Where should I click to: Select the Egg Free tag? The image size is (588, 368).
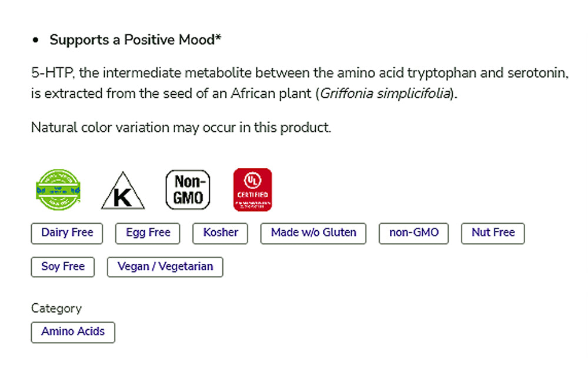148,233
